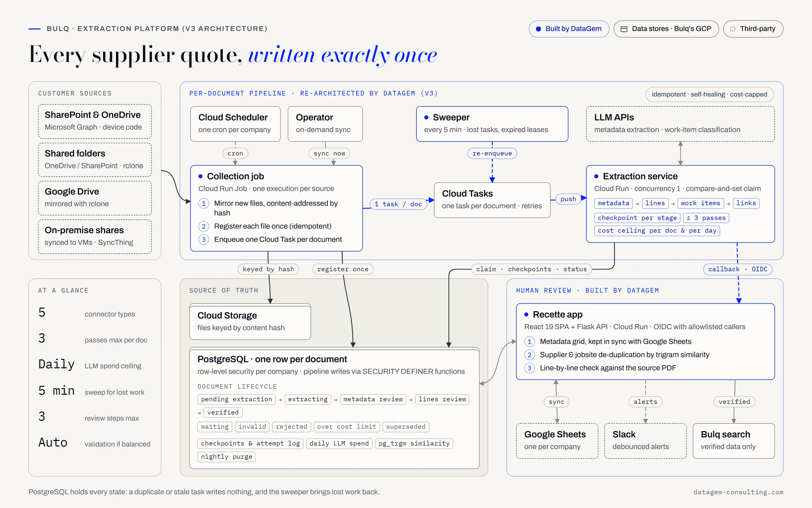Click the blue dot beside Recette app
This screenshot has width=812, height=508.
pyautogui.click(x=526, y=314)
